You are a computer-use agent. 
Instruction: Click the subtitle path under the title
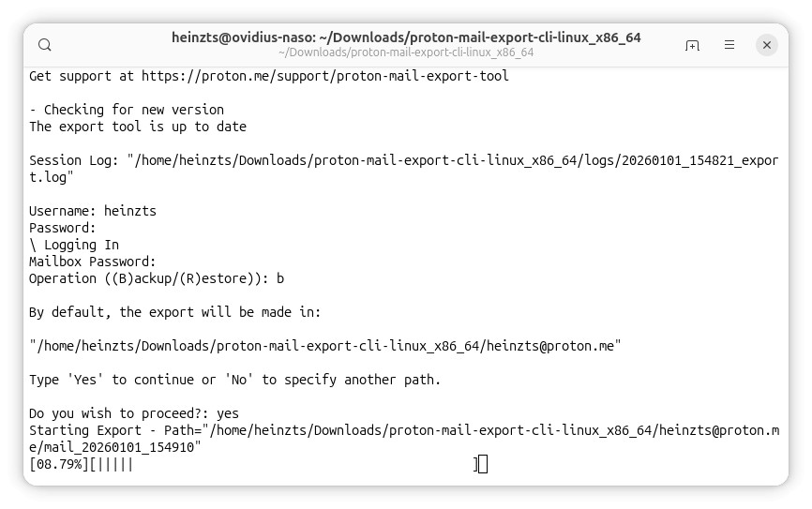(406, 52)
